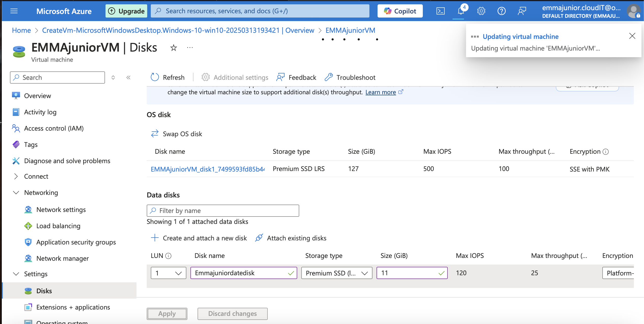This screenshot has height=324, width=644.
Task: Open Diagnose and solve problems
Action: point(67,161)
